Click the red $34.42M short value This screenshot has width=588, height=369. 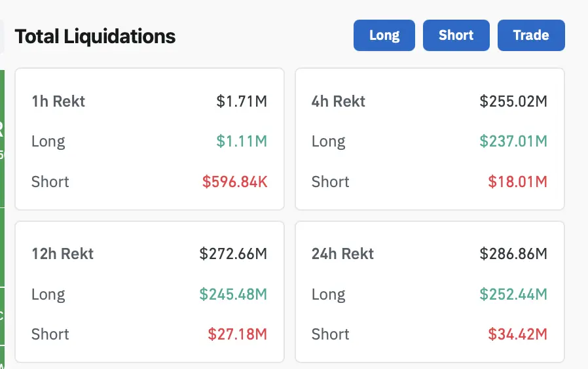coord(517,334)
